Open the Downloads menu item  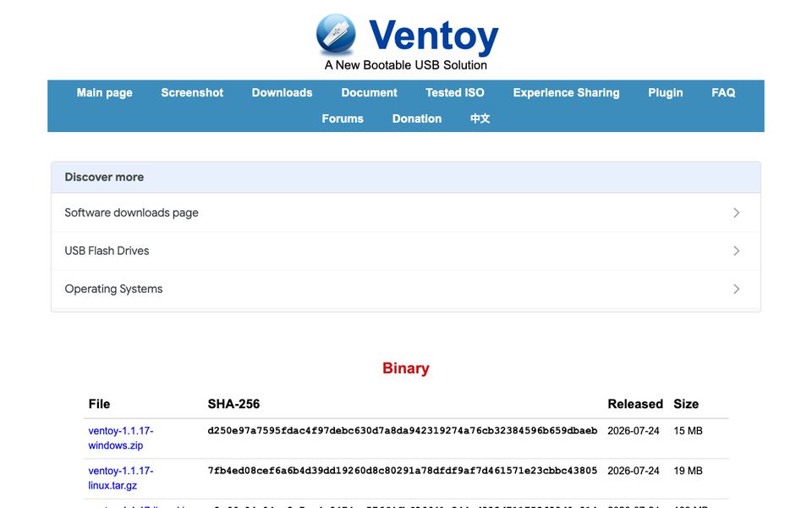(x=283, y=93)
